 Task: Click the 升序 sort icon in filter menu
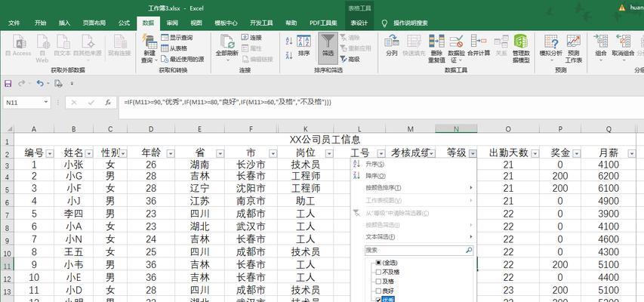[x=356, y=164]
